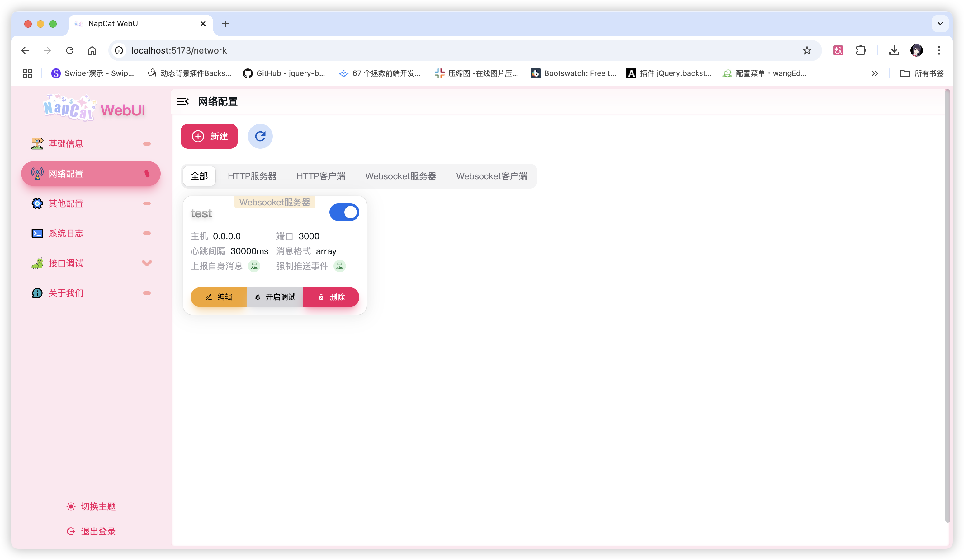This screenshot has height=560, width=964.
Task: Switch to the Websocket客户端 tab
Action: point(492,176)
